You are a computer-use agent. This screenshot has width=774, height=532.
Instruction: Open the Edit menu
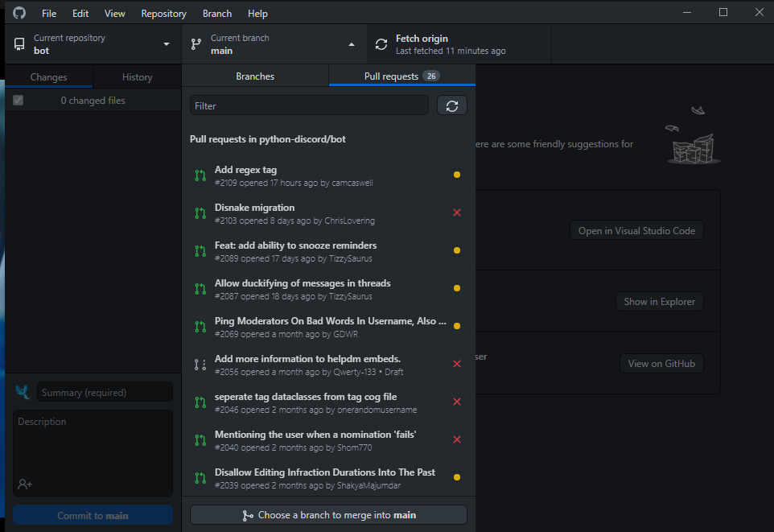click(80, 14)
